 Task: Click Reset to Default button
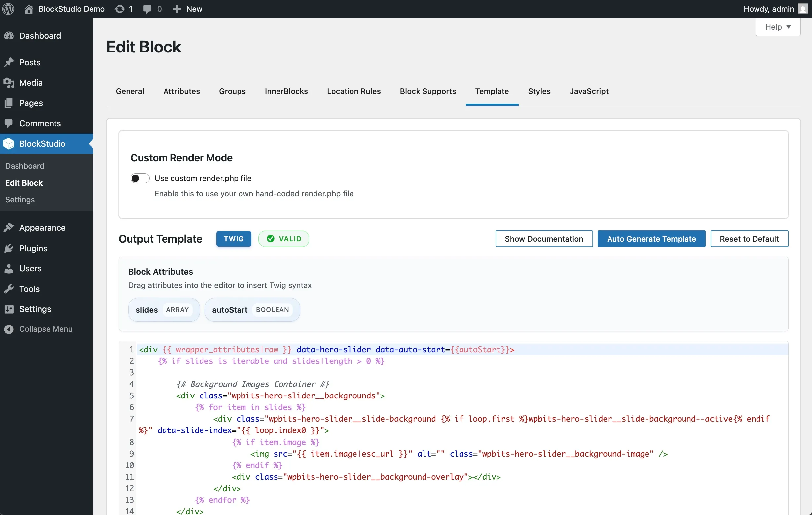tap(749, 239)
